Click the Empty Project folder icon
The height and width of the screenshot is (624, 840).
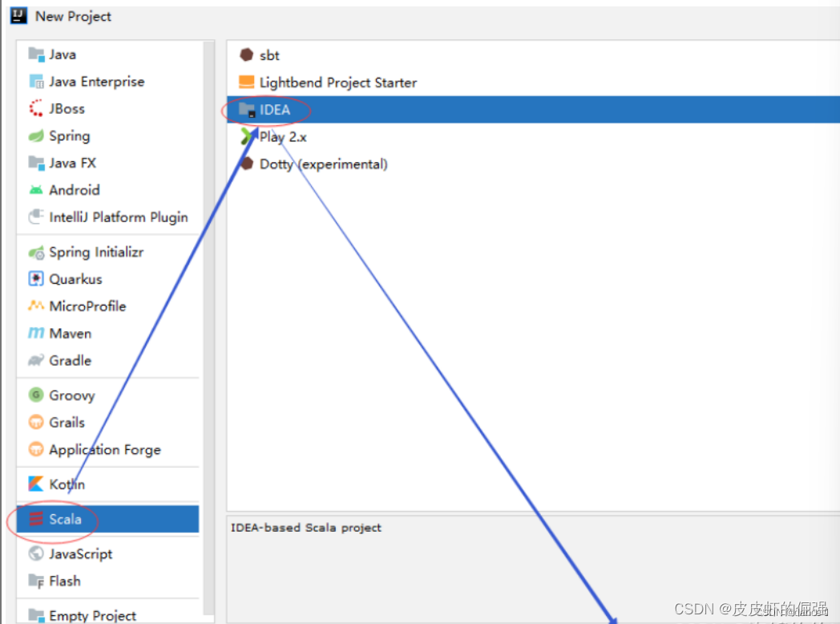(x=36, y=615)
